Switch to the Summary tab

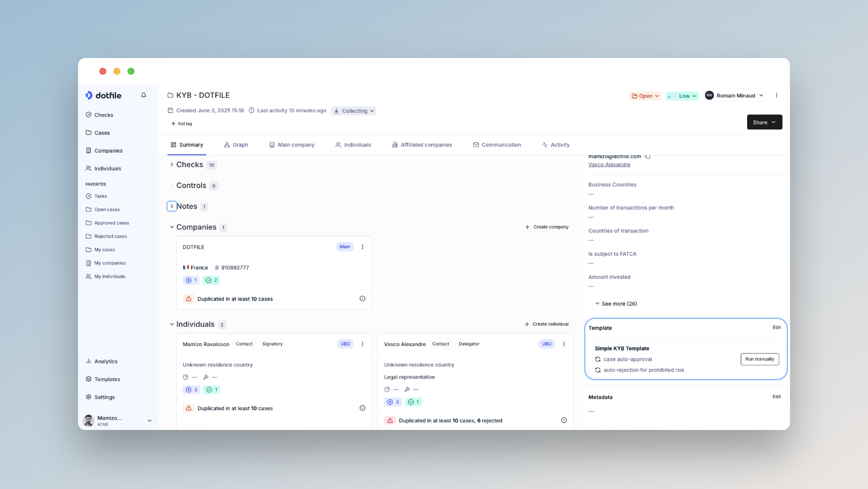click(x=187, y=145)
